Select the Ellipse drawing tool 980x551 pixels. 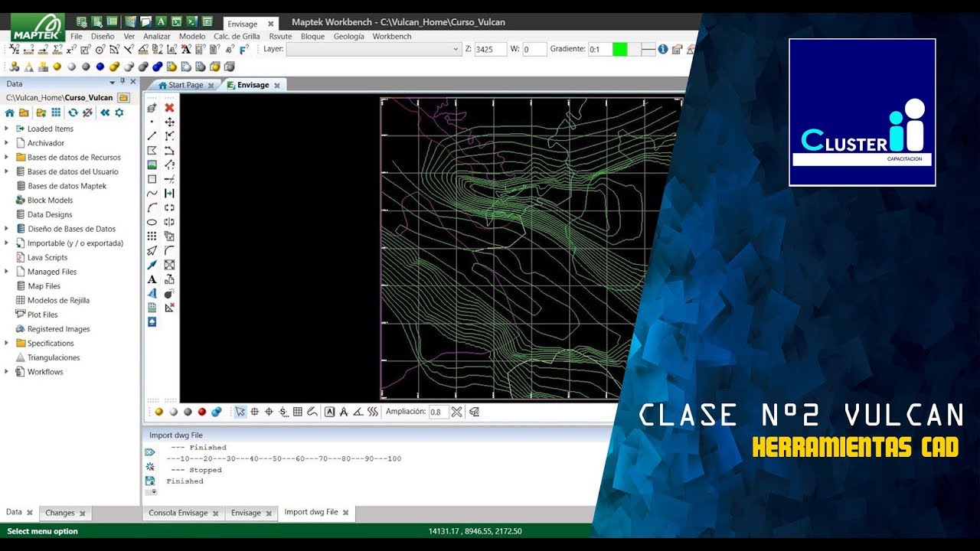click(152, 222)
